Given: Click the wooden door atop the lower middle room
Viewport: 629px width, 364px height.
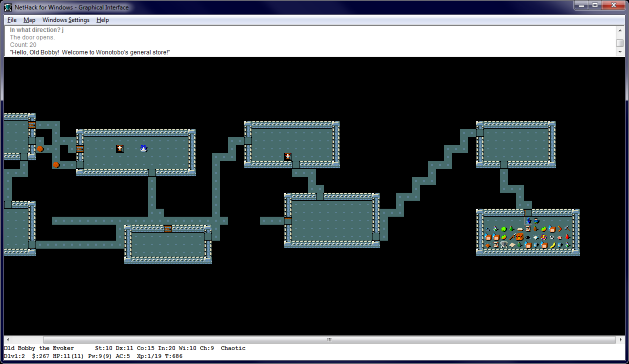Looking at the screenshot, I should (x=168, y=229).
